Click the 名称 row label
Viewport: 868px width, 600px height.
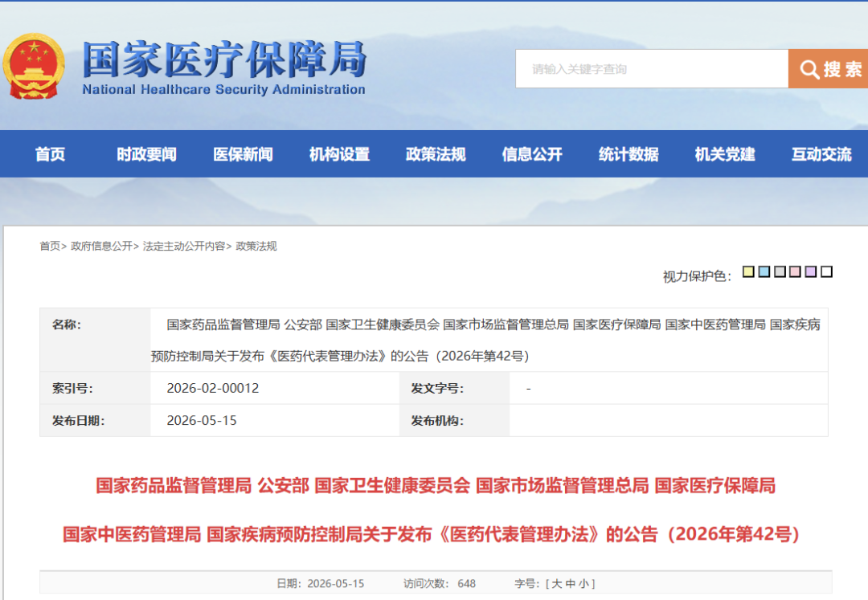coord(67,324)
